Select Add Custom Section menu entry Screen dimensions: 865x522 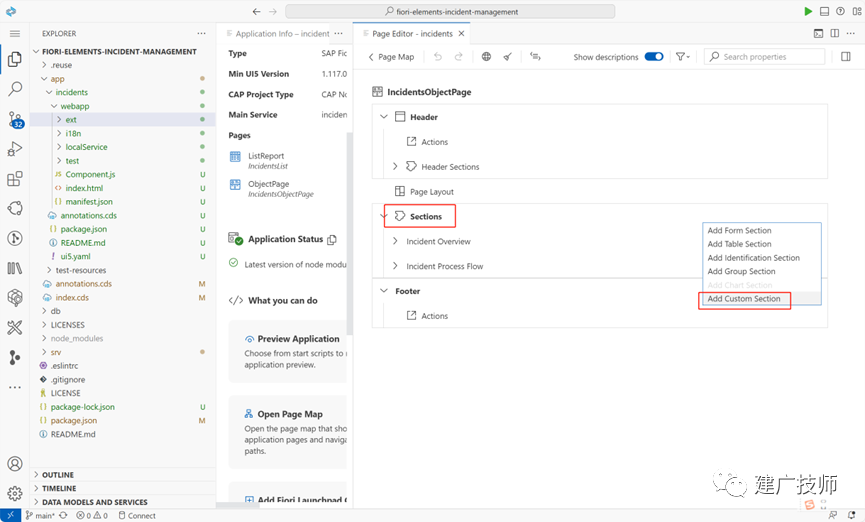[744, 299]
